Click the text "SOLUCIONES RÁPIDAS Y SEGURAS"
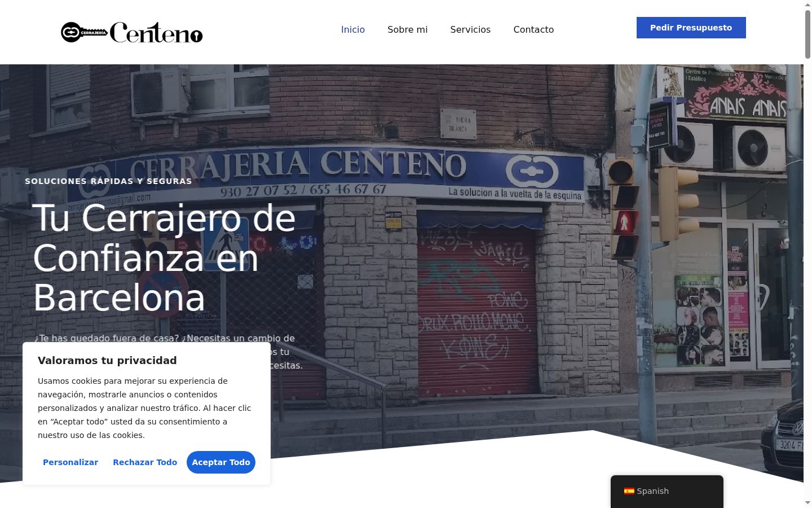This screenshot has width=812, height=508. tap(108, 181)
